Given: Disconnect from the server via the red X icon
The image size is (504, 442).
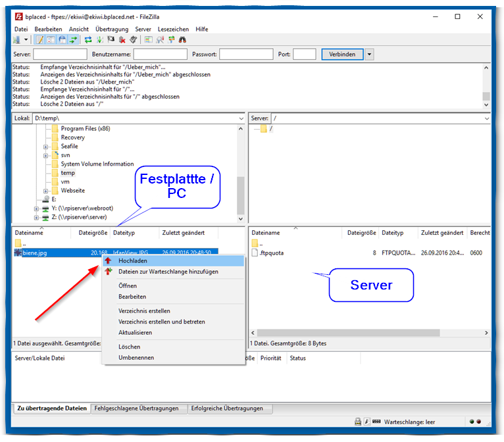Looking at the screenshot, I should click(122, 40).
